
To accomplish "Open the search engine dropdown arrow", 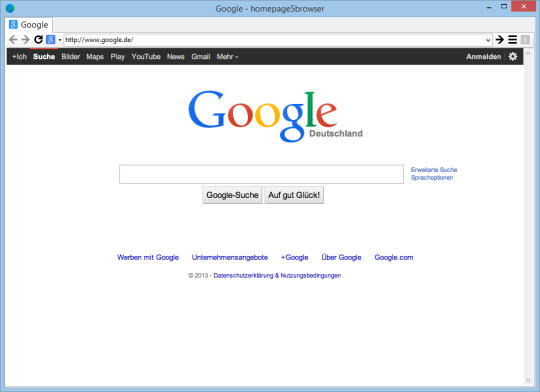I will [x=60, y=40].
